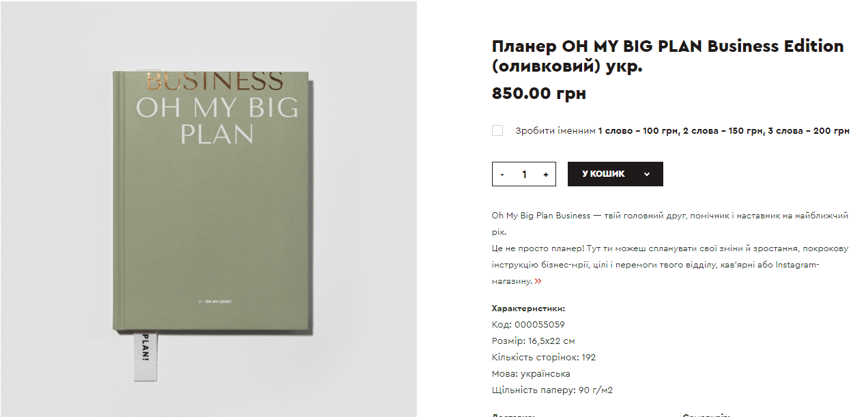Click the 'Характеристики:' heading
The width and height of the screenshot is (868, 417).
pos(528,308)
